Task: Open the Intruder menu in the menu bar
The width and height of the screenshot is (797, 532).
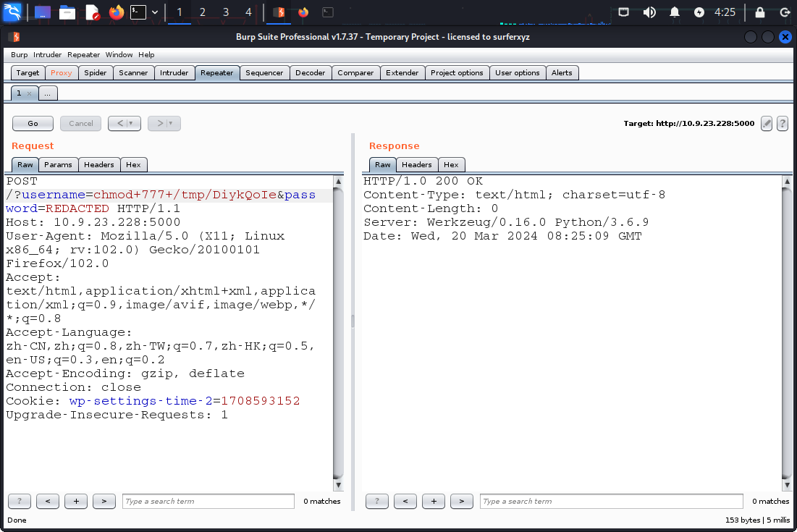Action: tap(47, 54)
